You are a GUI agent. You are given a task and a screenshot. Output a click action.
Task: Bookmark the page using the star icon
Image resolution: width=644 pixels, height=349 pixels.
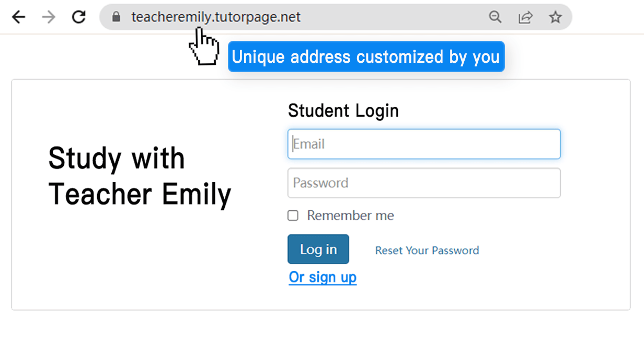pos(555,16)
